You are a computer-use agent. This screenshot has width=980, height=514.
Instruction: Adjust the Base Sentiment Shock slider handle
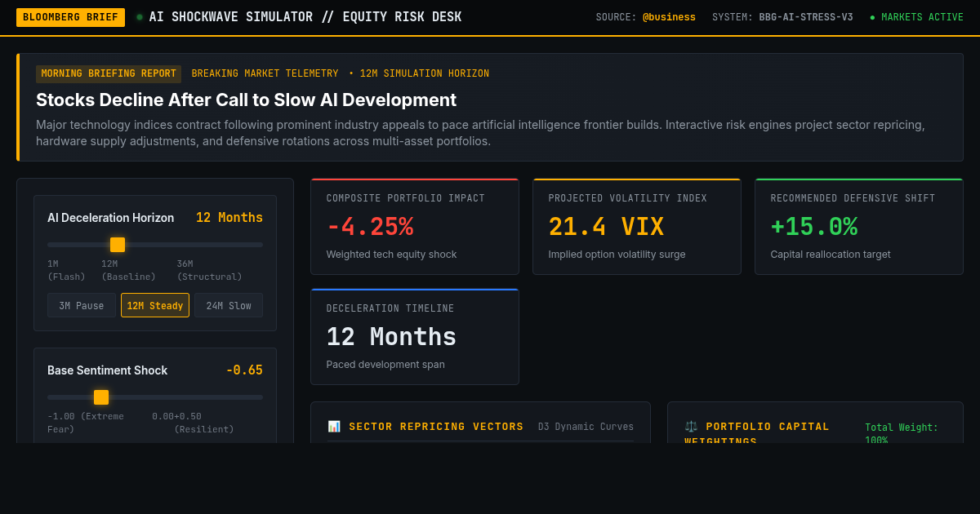pyautogui.click(x=101, y=397)
